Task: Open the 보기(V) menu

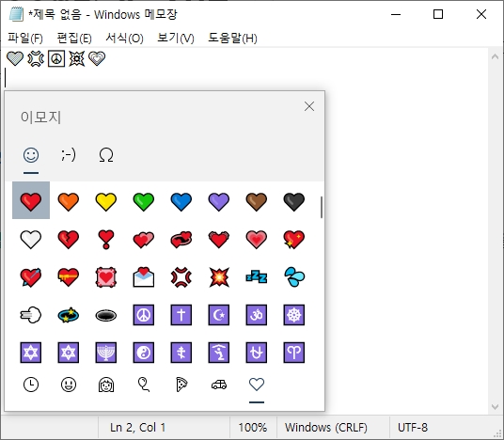Action: point(176,39)
